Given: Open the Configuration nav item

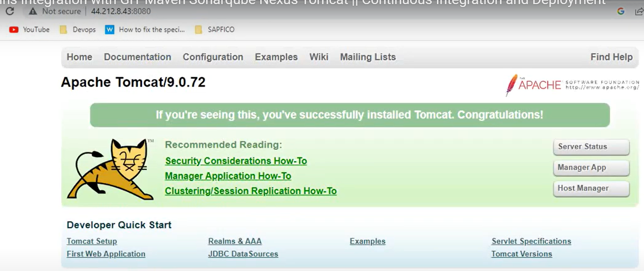Looking at the screenshot, I should coord(213,57).
